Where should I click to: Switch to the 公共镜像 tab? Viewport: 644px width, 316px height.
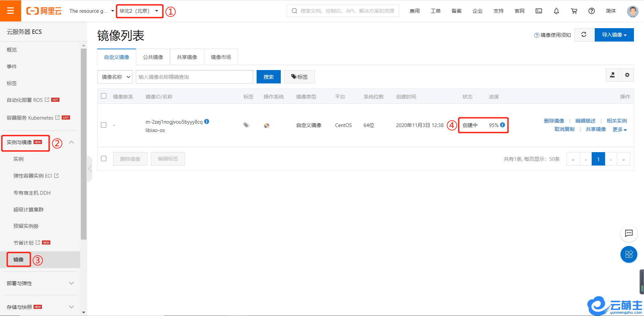click(x=153, y=57)
